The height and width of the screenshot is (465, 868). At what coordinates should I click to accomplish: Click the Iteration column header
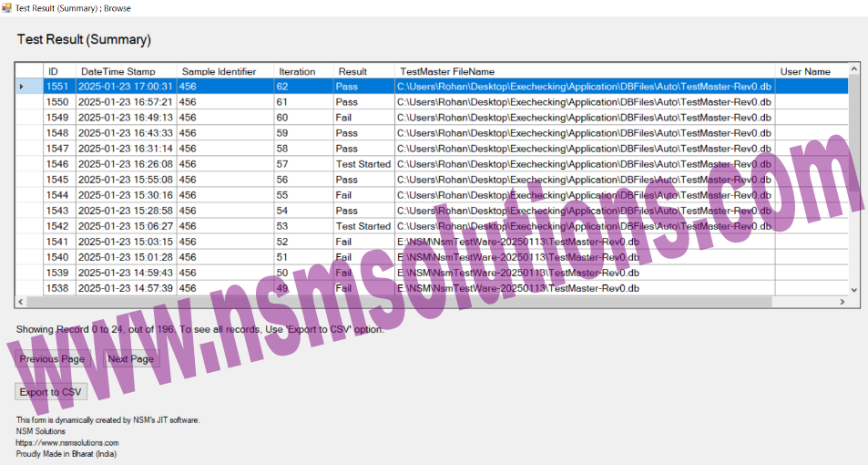(x=297, y=71)
